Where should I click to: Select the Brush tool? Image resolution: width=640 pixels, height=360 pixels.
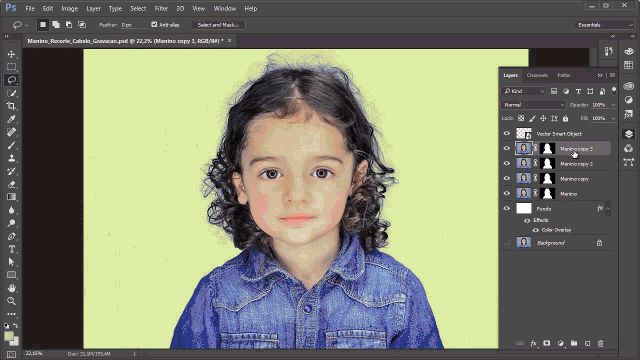coord(11,145)
